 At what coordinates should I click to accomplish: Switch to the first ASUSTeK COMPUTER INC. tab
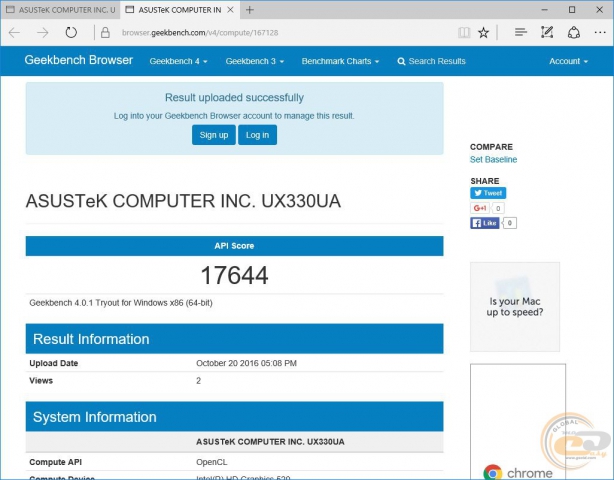61,10
